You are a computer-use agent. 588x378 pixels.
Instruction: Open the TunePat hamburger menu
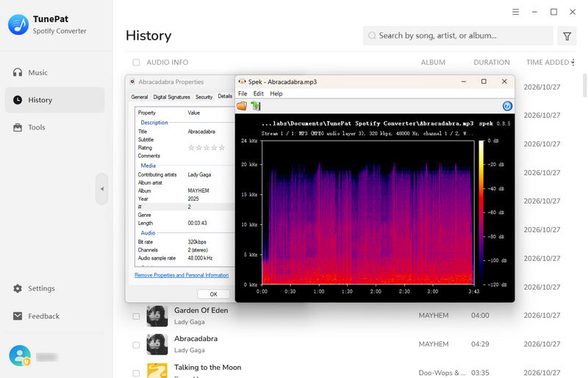click(x=516, y=12)
